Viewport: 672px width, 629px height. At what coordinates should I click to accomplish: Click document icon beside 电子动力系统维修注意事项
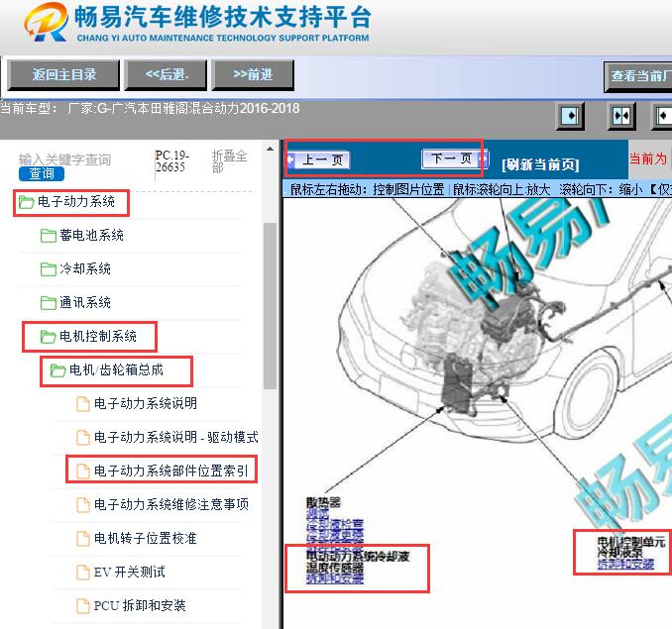[x=82, y=505]
